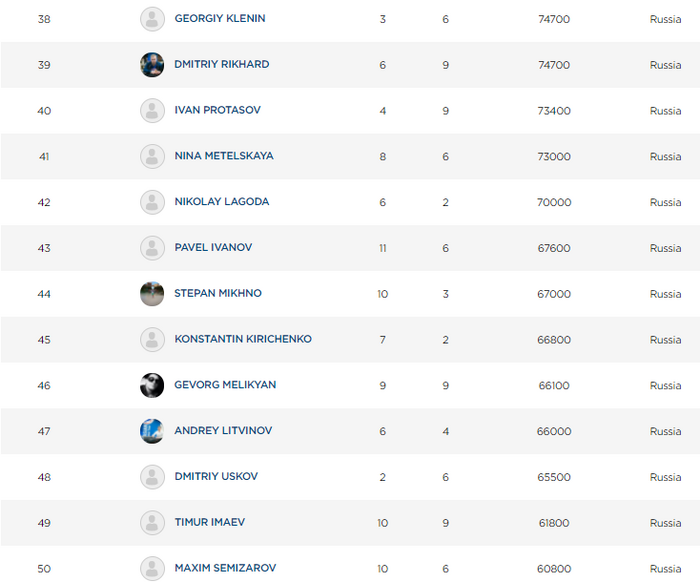This screenshot has height=582, width=700.
Task: Click Andrey Litvinov's profile photo
Action: click(152, 431)
